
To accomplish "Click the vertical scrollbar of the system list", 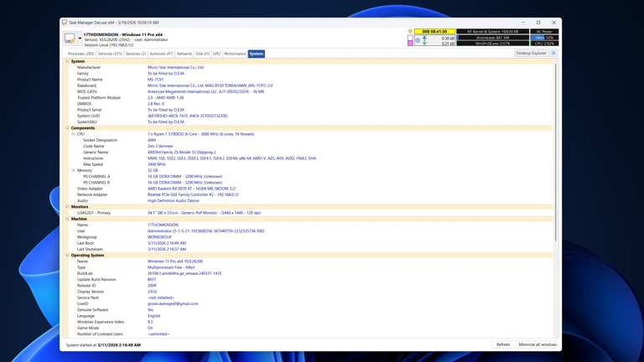I will [x=556, y=152].
